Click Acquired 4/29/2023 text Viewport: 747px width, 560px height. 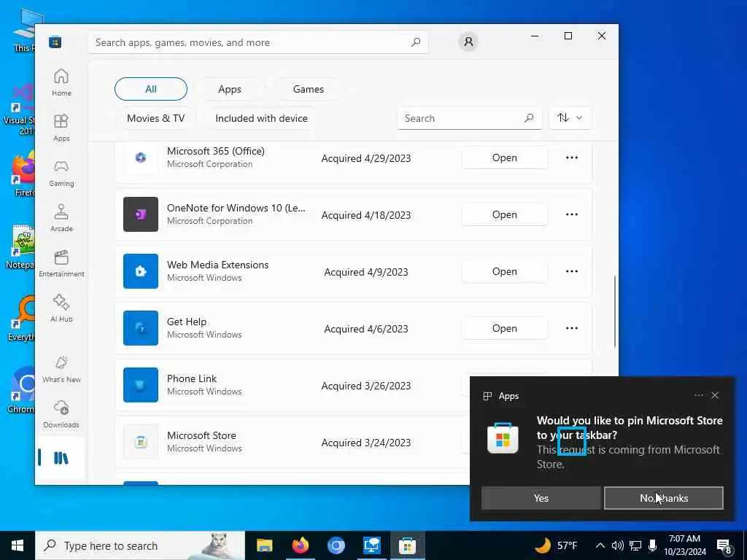366,158
